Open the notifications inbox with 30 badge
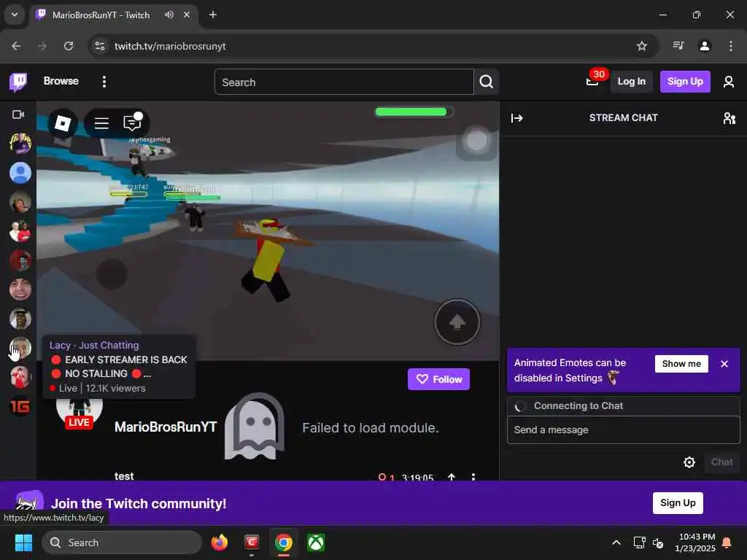747x560 pixels. click(x=592, y=82)
